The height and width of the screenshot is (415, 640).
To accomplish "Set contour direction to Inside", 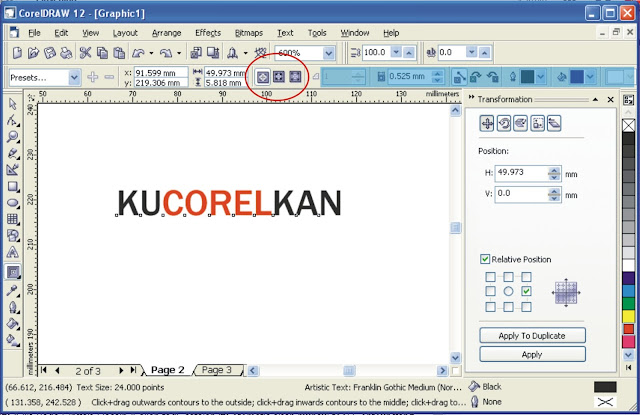I will click(x=279, y=76).
